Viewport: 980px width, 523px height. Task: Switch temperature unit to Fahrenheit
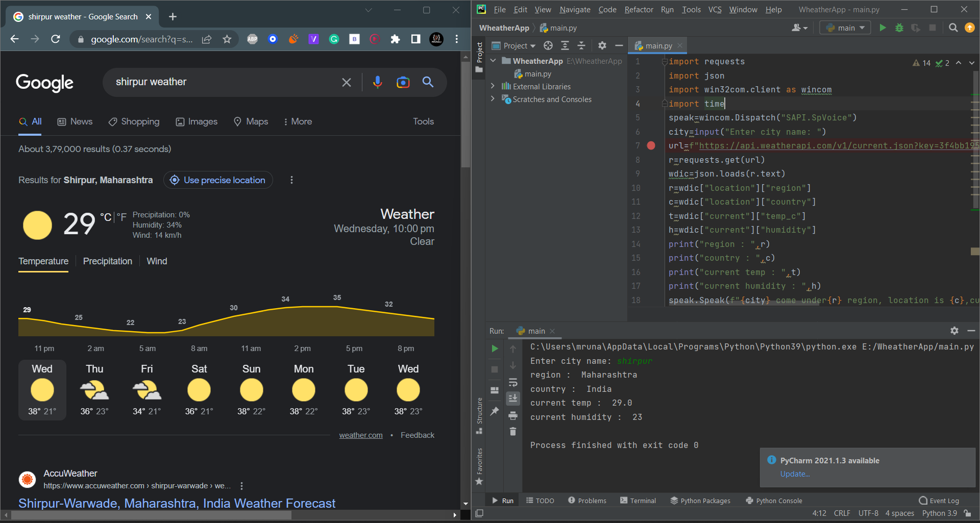pyautogui.click(x=122, y=217)
